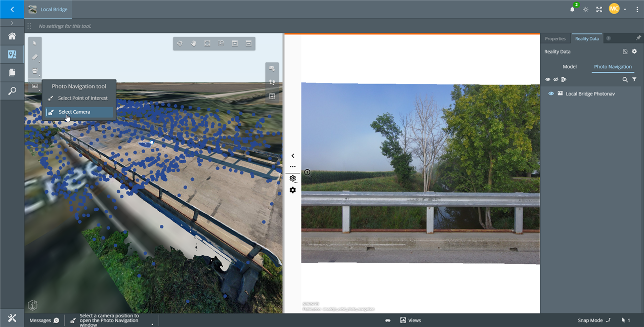The width and height of the screenshot is (644, 327).
Task: Click the bridge guardrail photo
Action: (x=420, y=173)
